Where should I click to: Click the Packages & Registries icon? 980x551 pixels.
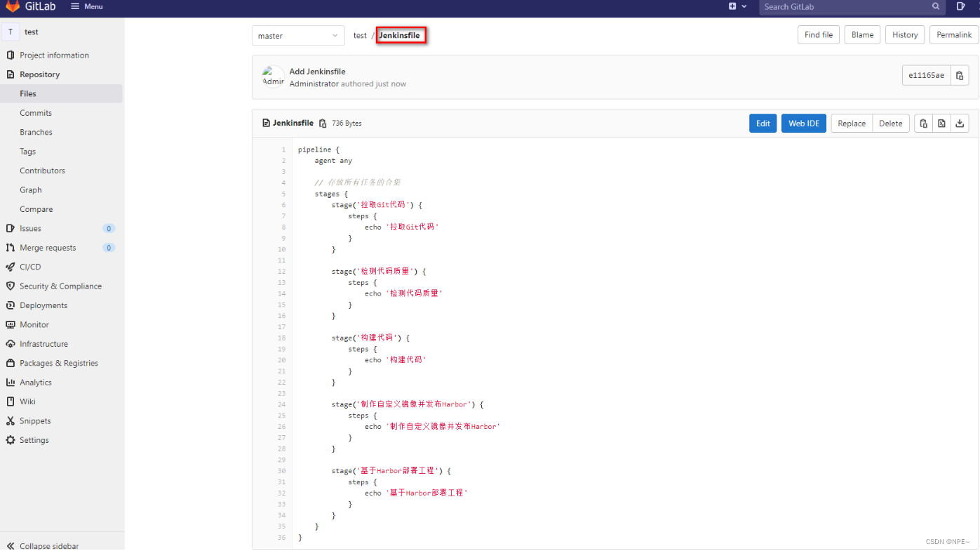pos(11,363)
